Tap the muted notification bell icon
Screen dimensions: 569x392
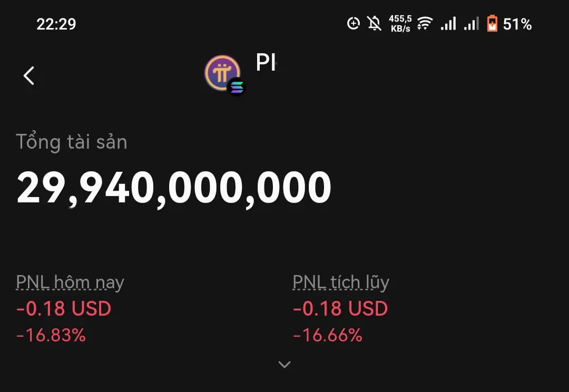pos(375,24)
